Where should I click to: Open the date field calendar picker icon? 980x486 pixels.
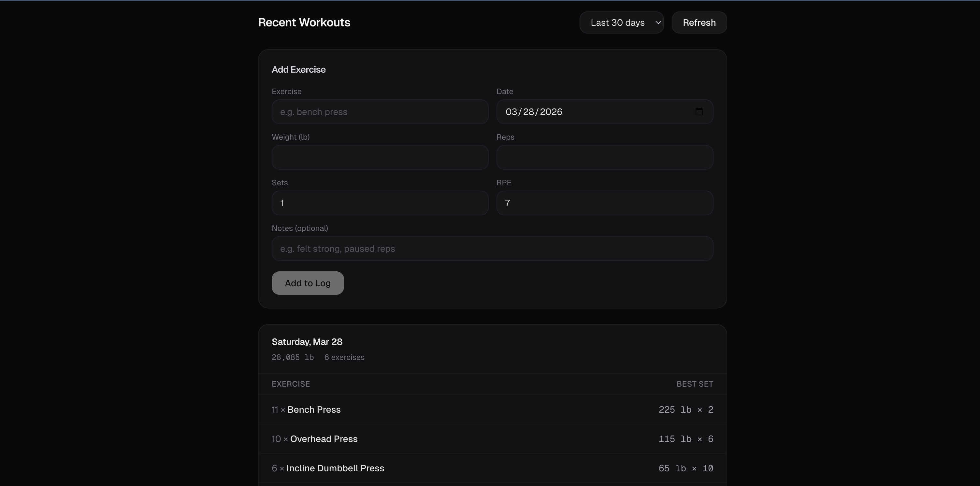tap(699, 111)
